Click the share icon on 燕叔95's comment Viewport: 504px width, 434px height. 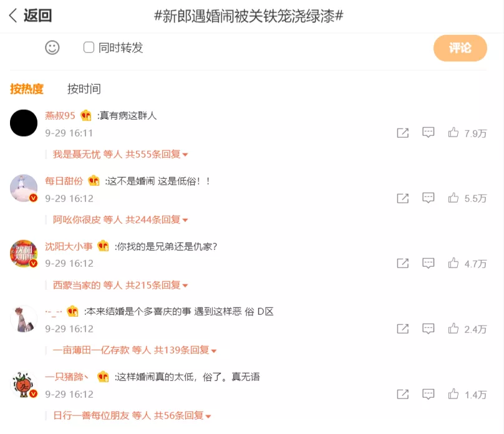click(403, 133)
